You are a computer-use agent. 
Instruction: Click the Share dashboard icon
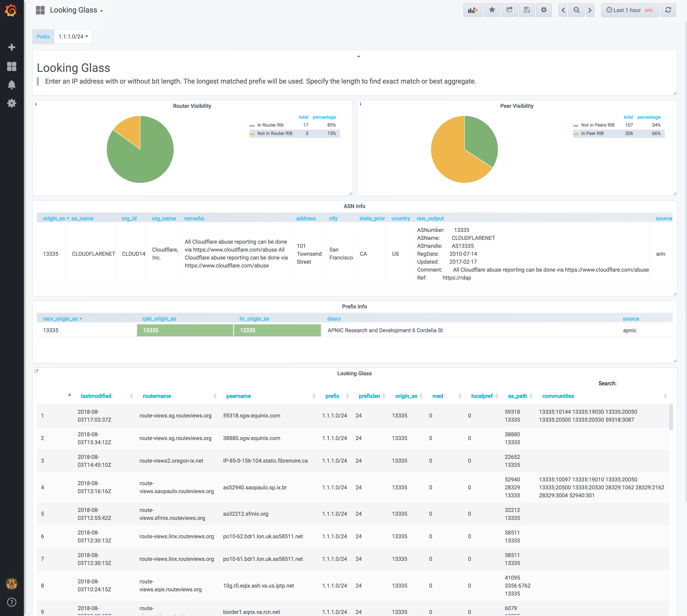[509, 10]
